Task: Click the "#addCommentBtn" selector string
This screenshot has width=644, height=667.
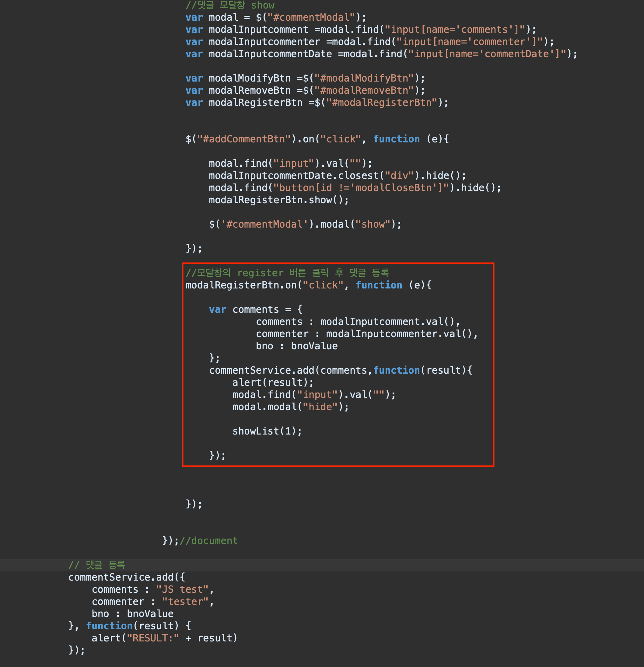Action: click(243, 139)
